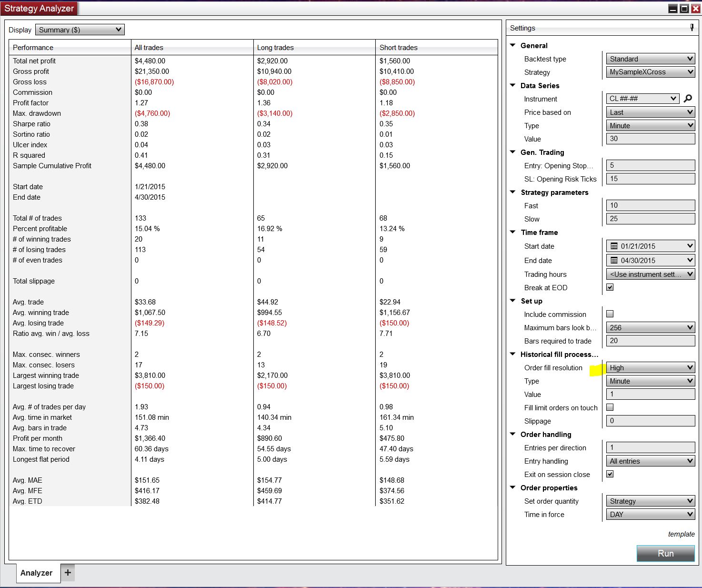Select the Sharpe ratio row label
The width and height of the screenshot is (702, 588).
coord(31,124)
